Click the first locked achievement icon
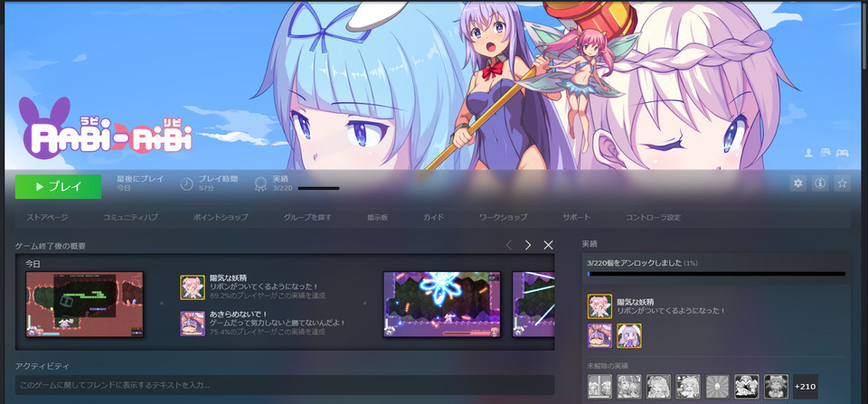 [x=599, y=387]
